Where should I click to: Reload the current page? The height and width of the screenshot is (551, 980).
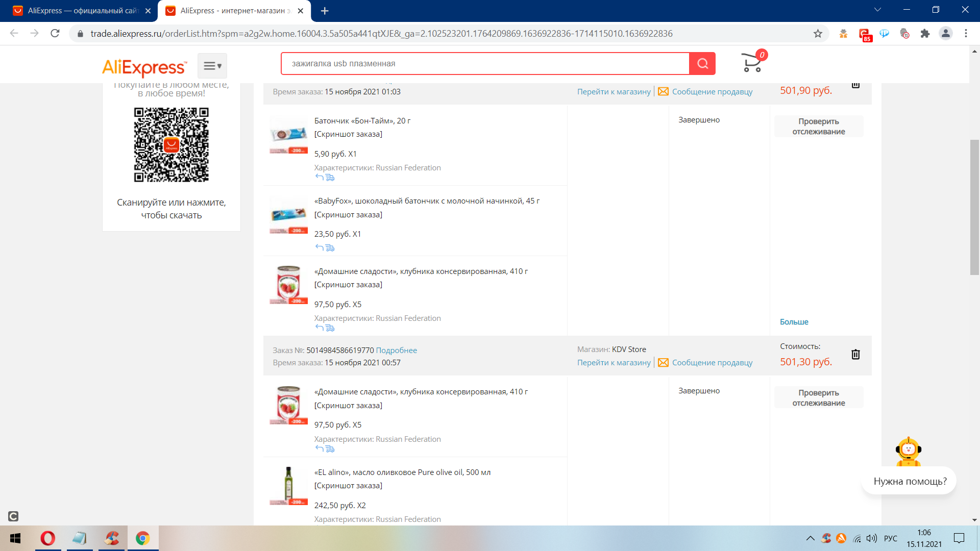pyautogui.click(x=55, y=34)
